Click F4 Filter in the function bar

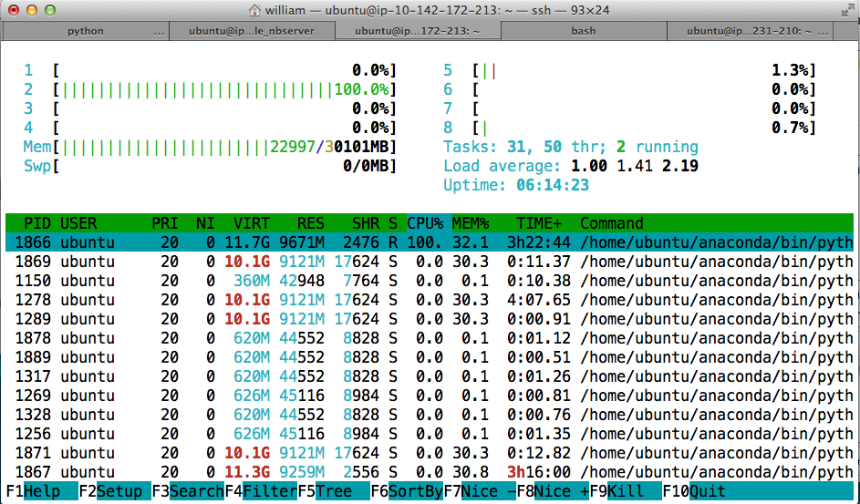261,491
